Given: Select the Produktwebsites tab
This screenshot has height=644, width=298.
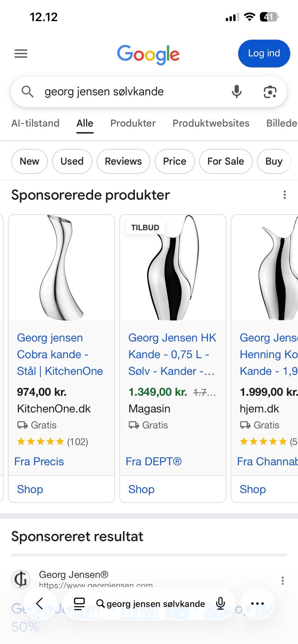Looking at the screenshot, I should pos(211,123).
